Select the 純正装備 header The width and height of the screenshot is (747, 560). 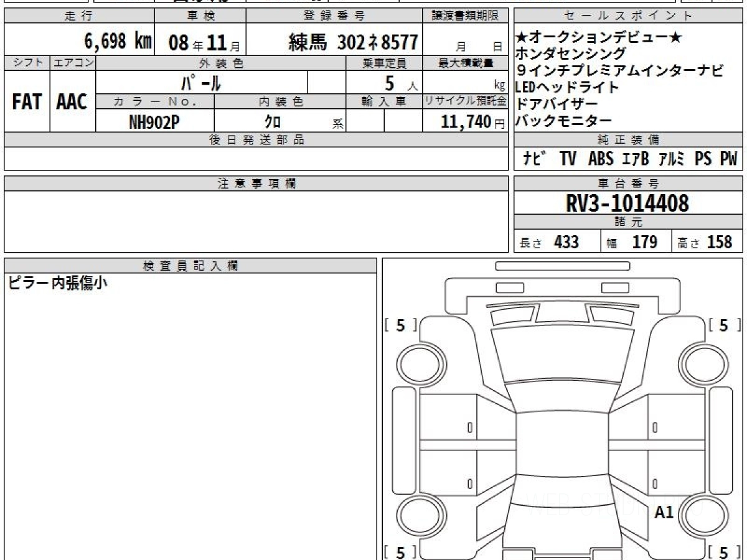pos(629,140)
